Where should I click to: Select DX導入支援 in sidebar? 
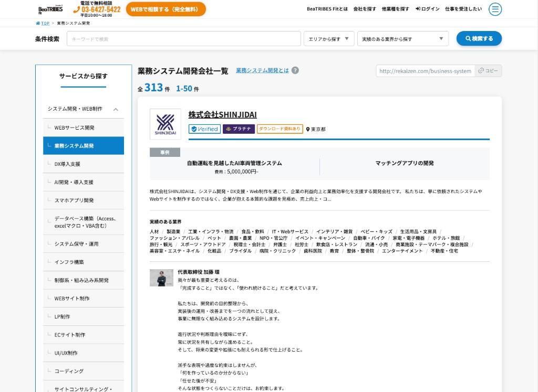coord(84,164)
